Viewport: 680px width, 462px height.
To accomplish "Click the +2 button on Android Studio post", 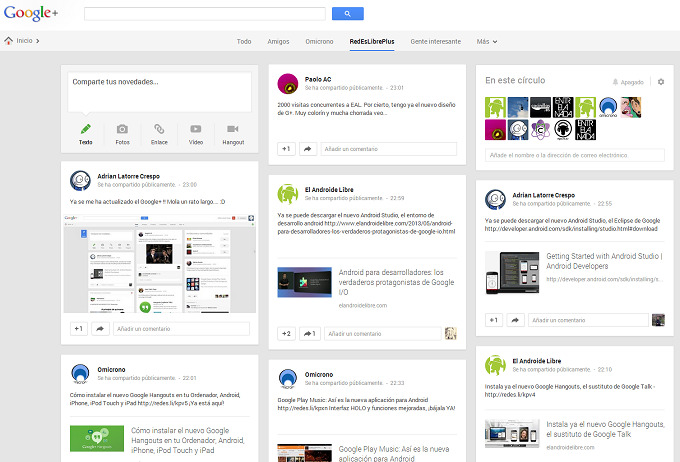I will (x=286, y=334).
